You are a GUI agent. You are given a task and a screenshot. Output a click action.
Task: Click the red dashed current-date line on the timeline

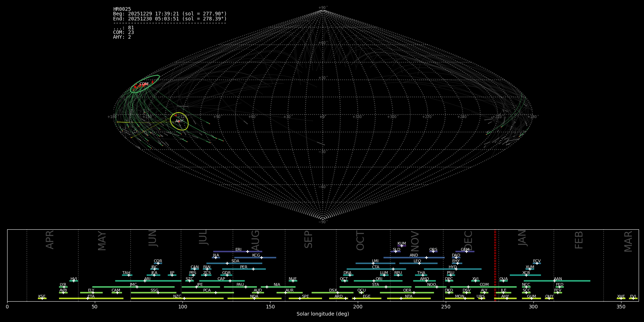[495, 265]
